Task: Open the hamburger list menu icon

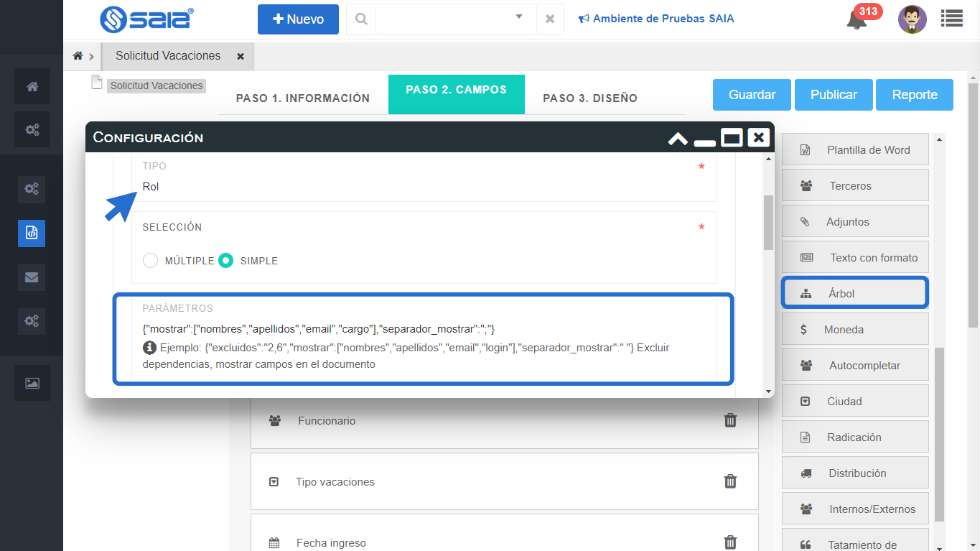Action: 951,19
